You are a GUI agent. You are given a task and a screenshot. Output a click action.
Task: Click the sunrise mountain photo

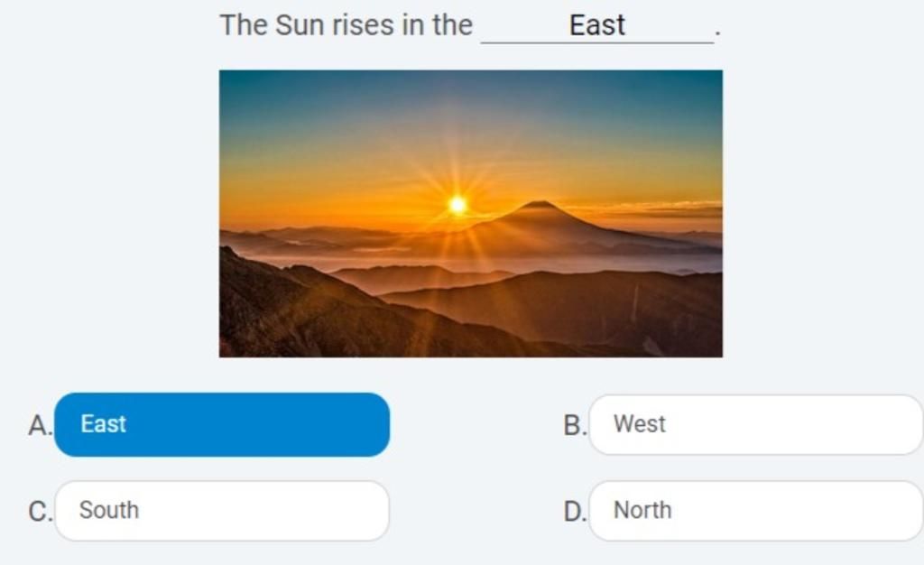[x=471, y=213]
